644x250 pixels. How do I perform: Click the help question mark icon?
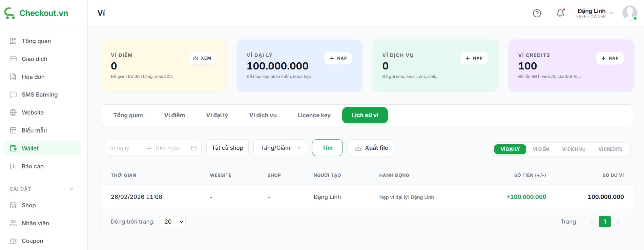coord(537,13)
